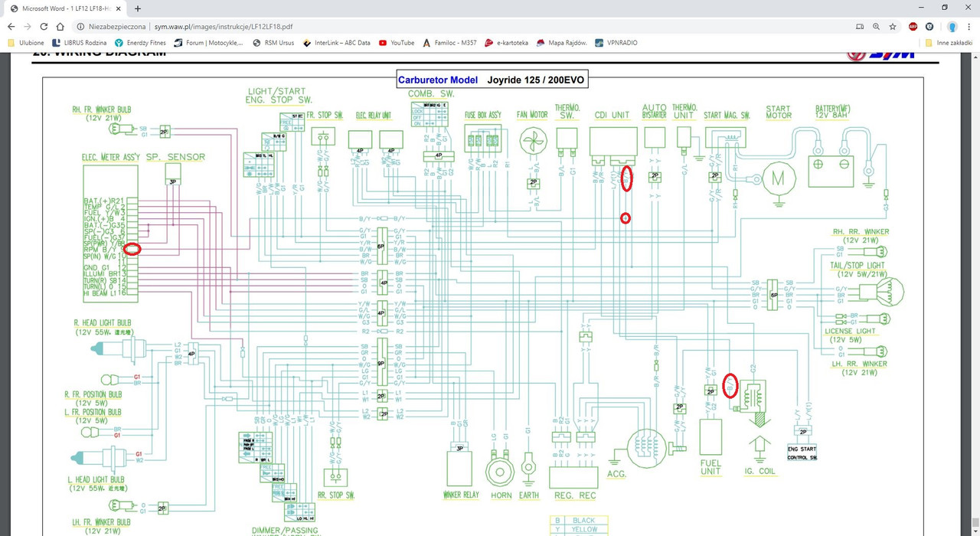Image resolution: width=980 pixels, height=536 pixels.
Task: Open the Chrome three-dot menu
Action: point(969,26)
